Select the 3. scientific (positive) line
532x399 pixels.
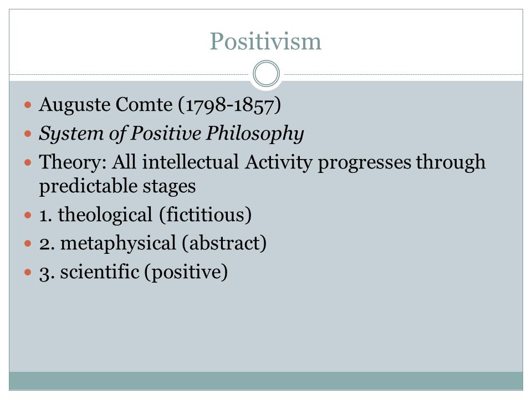pos(134,272)
